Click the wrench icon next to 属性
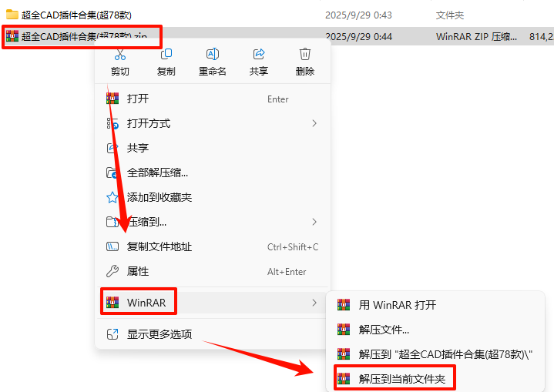The width and height of the screenshot is (554, 392). (112, 271)
